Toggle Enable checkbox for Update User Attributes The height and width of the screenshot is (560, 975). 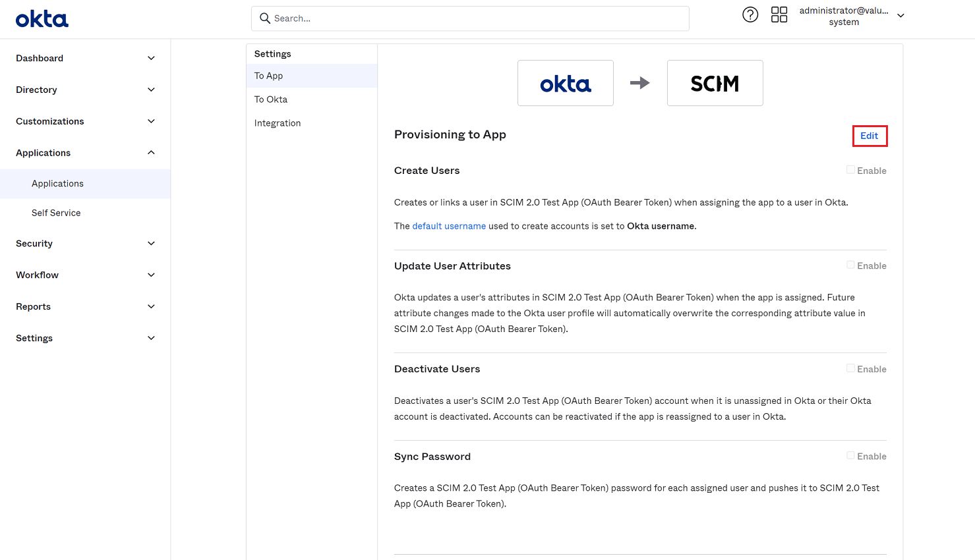pyautogui.click(x=850, y=265)
